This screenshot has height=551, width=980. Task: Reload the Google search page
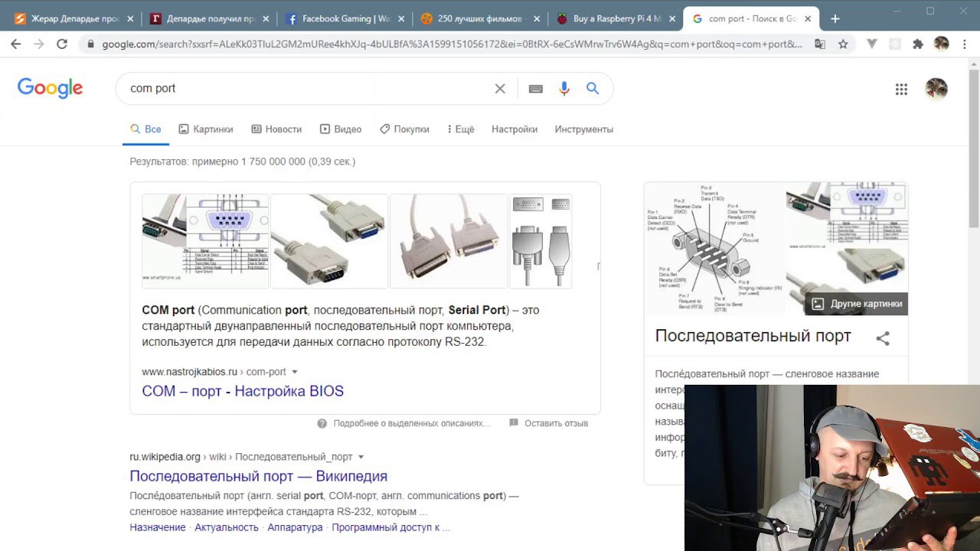click(x=62, y=44)
